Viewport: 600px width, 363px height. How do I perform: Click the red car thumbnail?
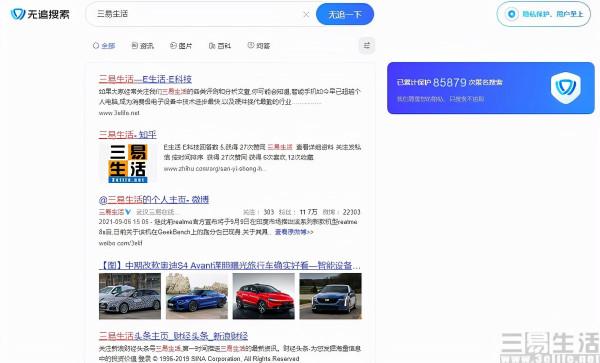point(264,296)
